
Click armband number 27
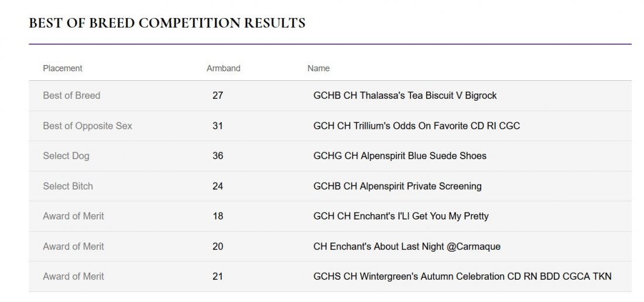click(218, 95)
